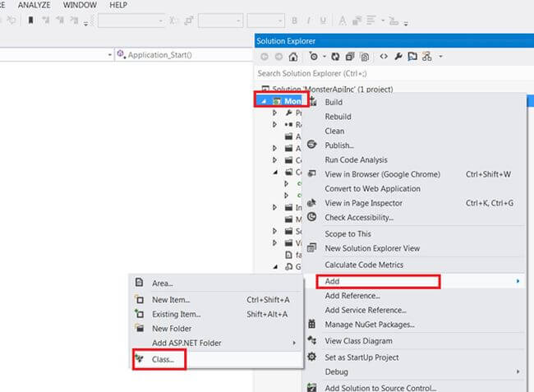534x392 pixels.
Task: Click the Solution Explorer Back arrow
Action: [x=265, y=57]
